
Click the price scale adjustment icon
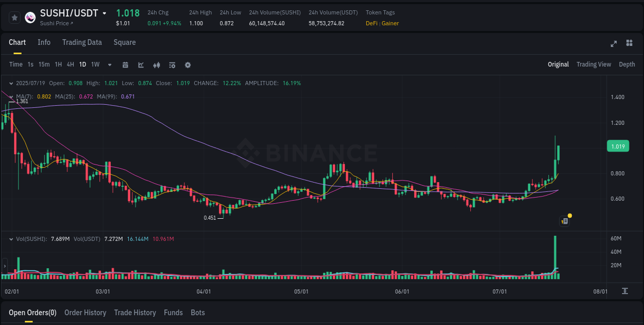coord(625,291)
